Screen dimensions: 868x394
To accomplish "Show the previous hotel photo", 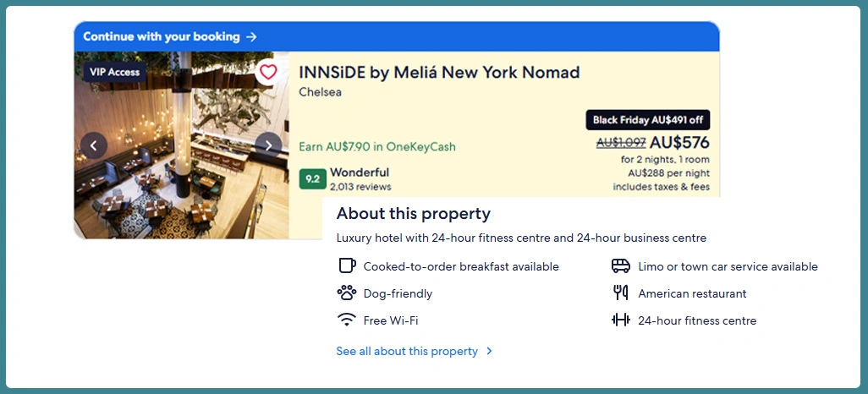I will [x=93, y=145].
